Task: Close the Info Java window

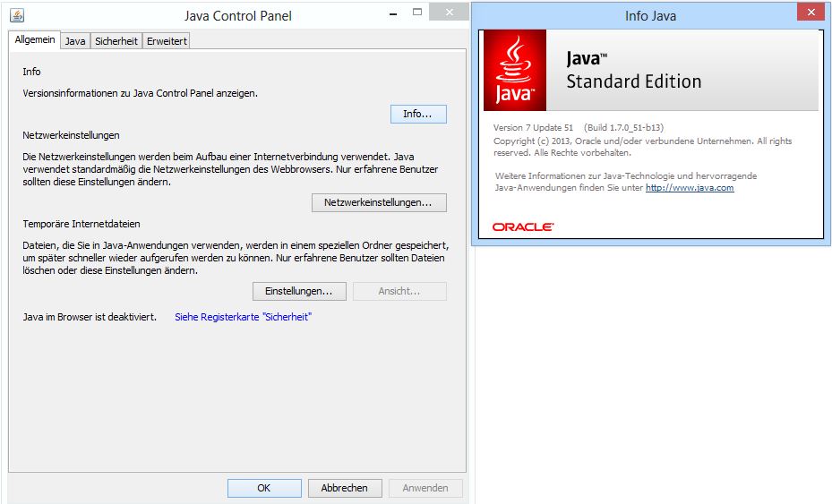Action: pos(811,13)
